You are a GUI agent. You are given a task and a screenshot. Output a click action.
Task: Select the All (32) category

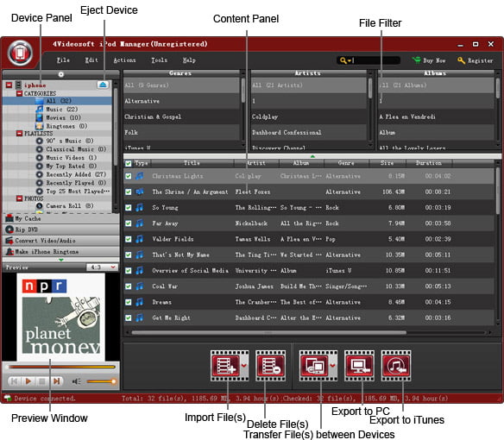pyautogui.click(x=57, y=101)
